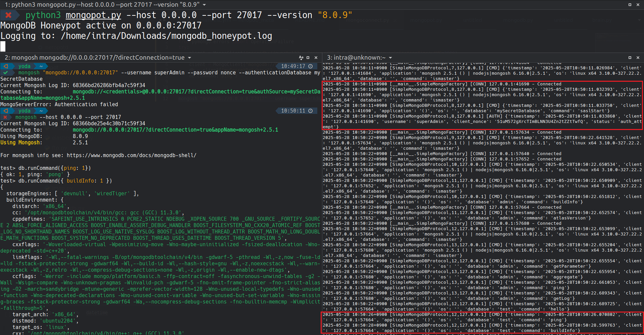Open the dropdown arrow beside intra@unknown:~ title

click(390, 58)
